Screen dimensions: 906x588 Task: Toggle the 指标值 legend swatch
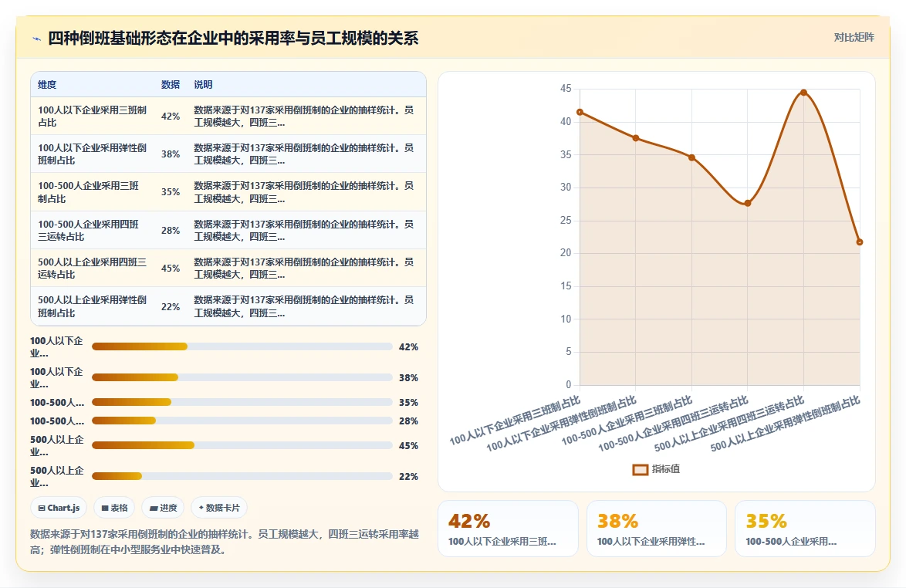click(x=641, y=470)
